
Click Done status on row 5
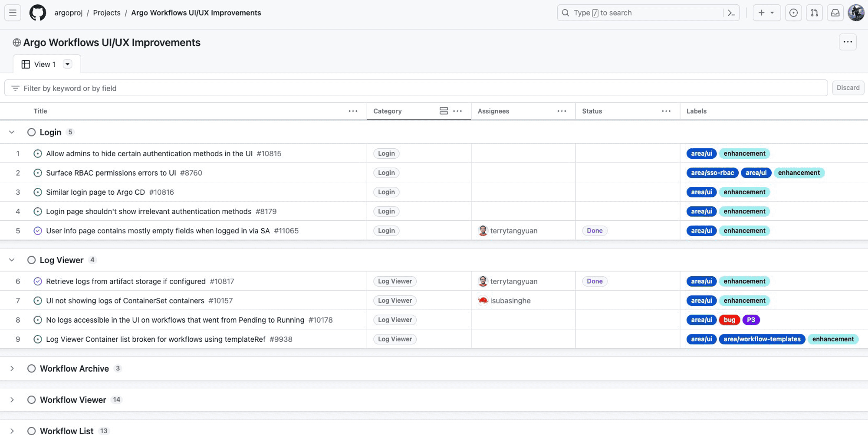(x=595, y=231)
